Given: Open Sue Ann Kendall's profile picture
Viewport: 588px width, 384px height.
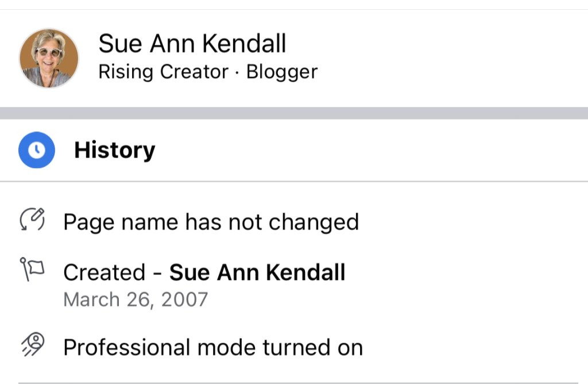Looking at the screenshot, I should point(49,58).
